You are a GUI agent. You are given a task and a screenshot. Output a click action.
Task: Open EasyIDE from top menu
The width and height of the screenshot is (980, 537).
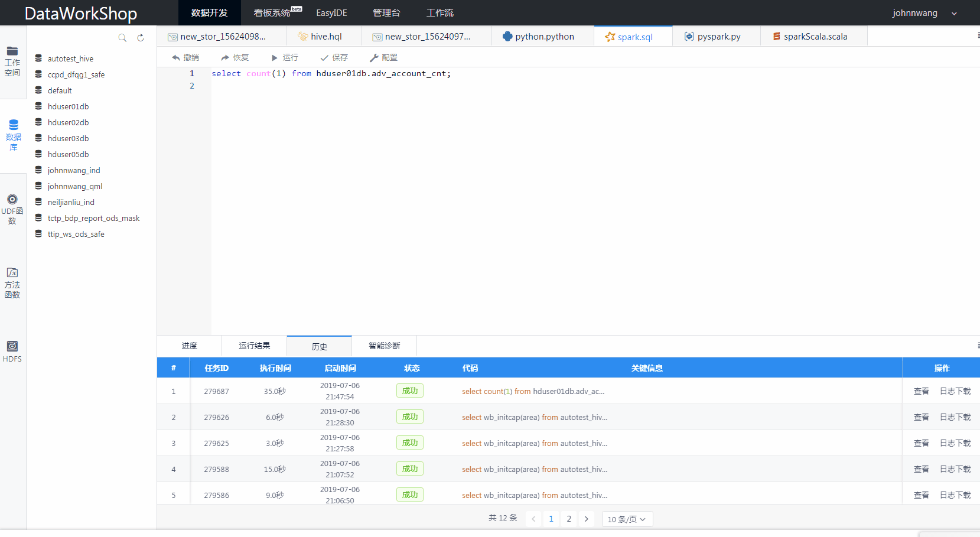click(331, 13)
